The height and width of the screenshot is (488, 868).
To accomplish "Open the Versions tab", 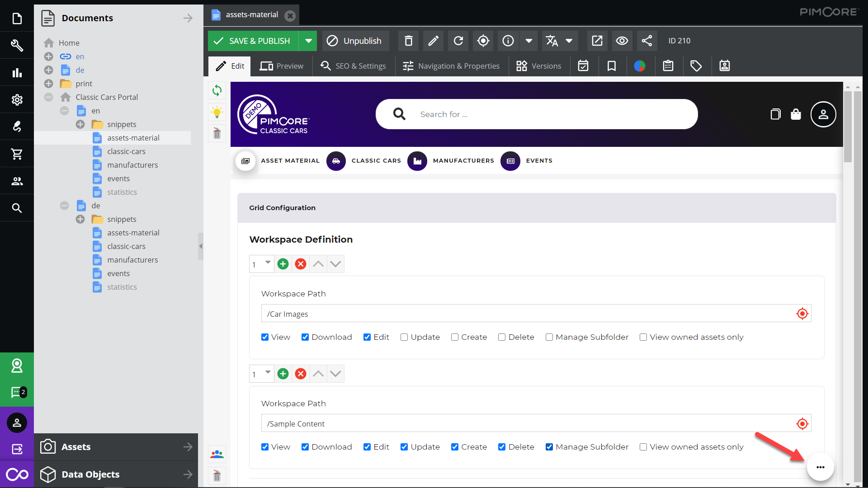I will pos(539,66).
